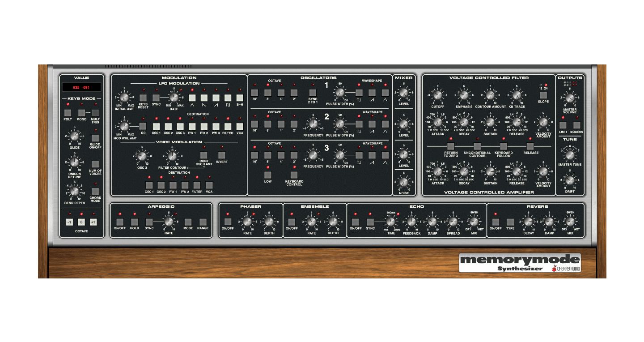
Task: Click the MASTER VOLUME knob in Outputs
Action: pos(569,99)
